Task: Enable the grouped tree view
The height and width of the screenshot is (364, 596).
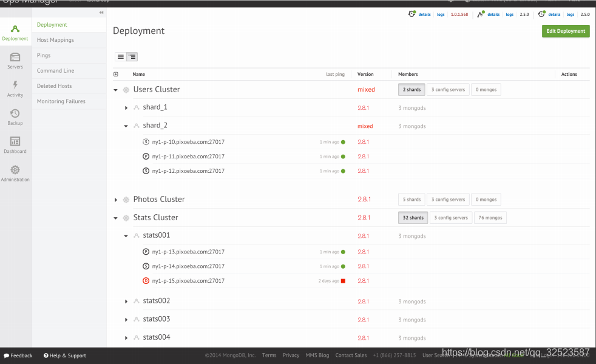Action: coord(132,56)
